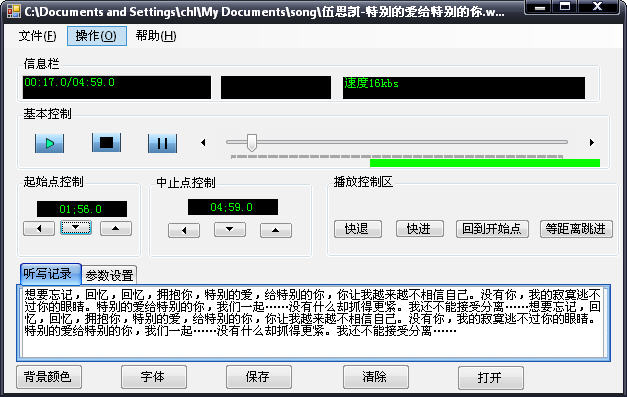Click the green Play button
Viewport: 627px width, 397px height.
click(50, 143)
